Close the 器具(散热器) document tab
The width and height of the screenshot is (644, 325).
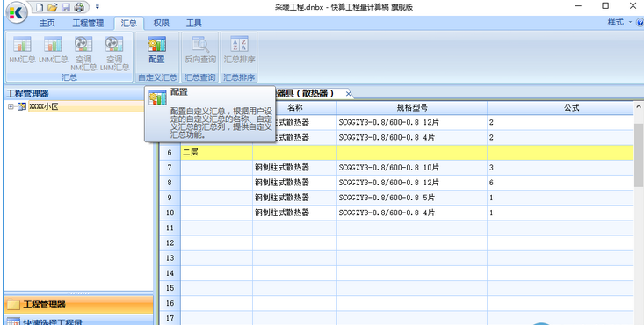pos(348,94)
